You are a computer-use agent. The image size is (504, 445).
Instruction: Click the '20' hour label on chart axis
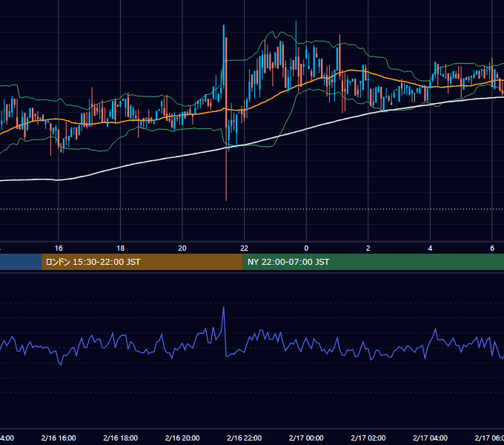(182, 248)
